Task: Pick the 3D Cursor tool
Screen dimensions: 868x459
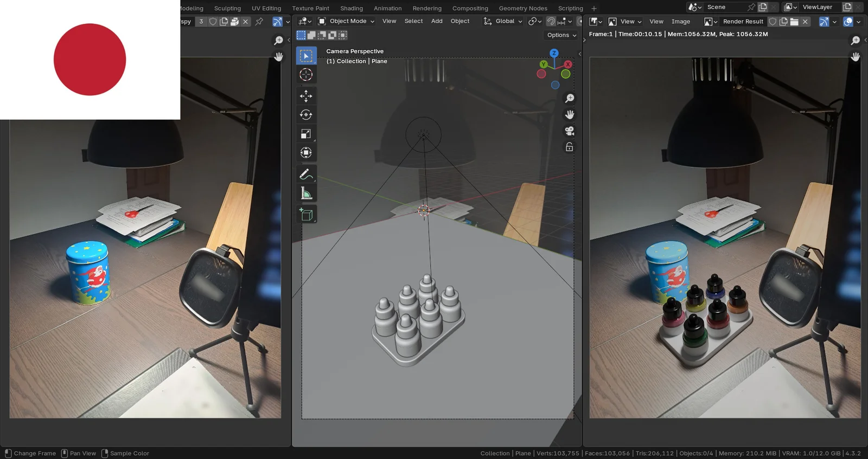Action: pos(306,75)
